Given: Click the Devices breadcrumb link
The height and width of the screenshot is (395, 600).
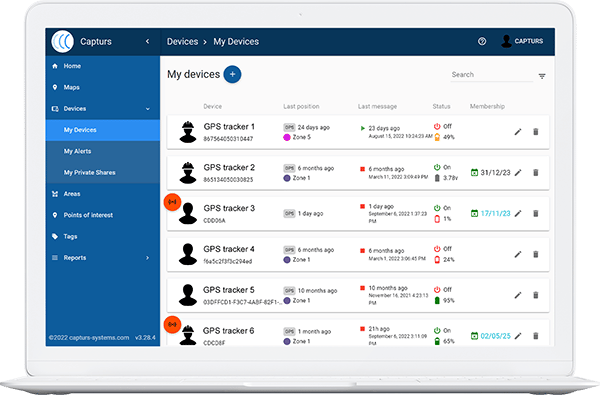Looking at the screenshot, I should point(182,41).
